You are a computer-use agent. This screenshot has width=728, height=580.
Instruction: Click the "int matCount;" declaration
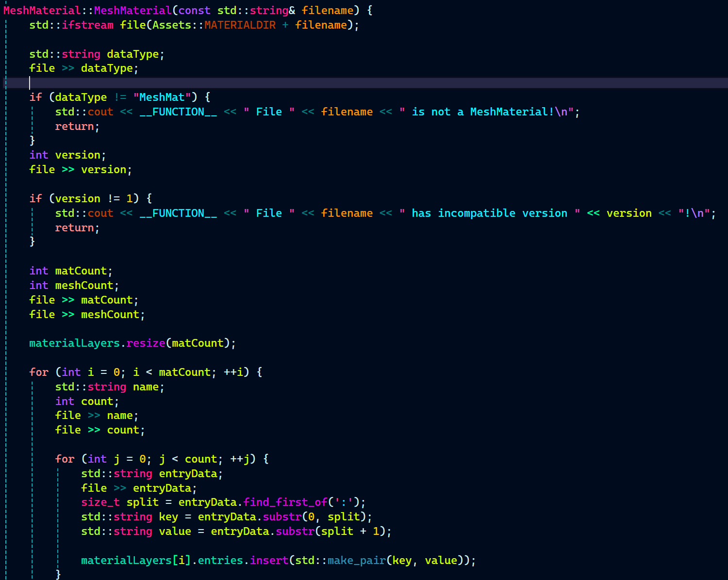coord(71,271)
